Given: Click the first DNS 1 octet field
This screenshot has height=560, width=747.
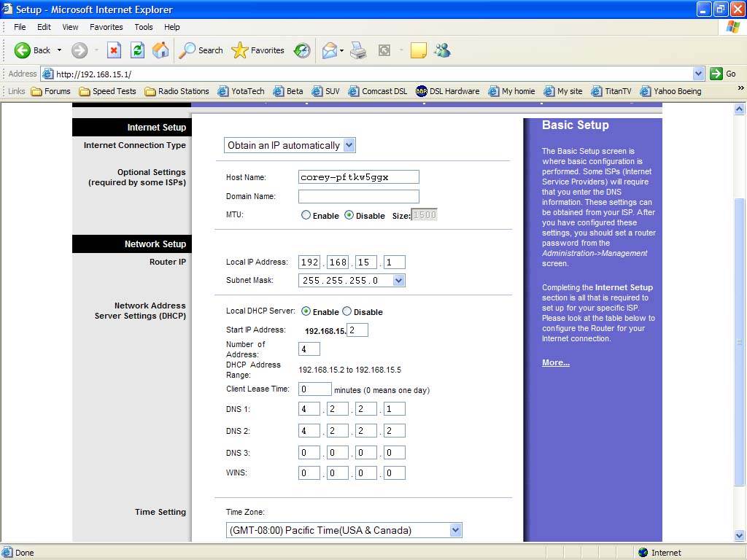Looking at the screenshot, I should coord(309,409).
